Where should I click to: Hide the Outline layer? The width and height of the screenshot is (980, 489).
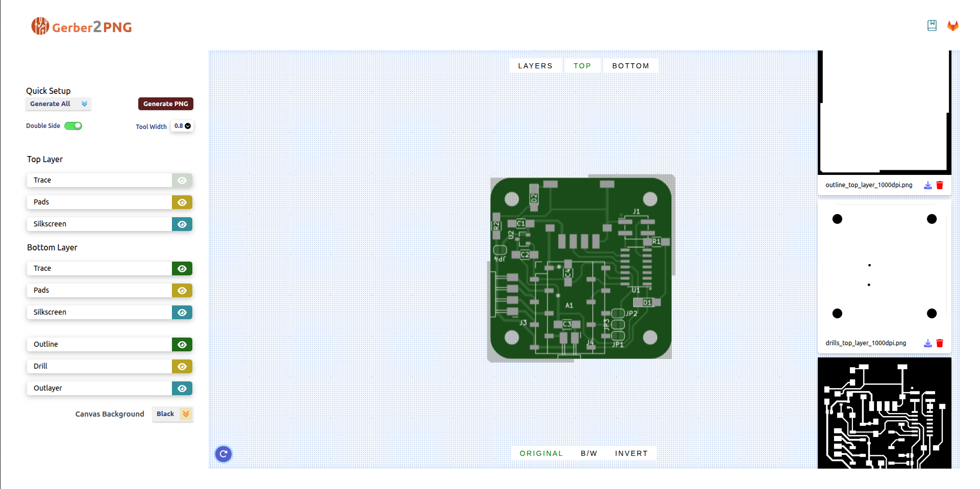pos(182,345)
